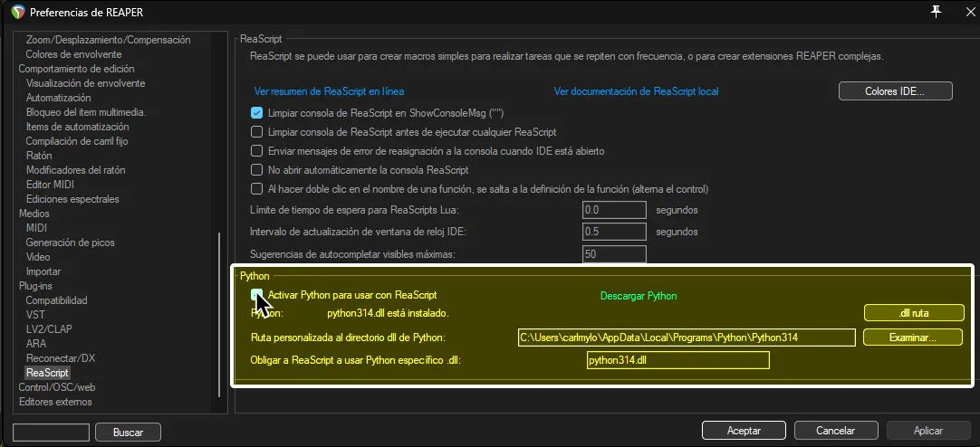
Task: Select Colores de envolvente in the tree
Action: click(x=73, y=54)
